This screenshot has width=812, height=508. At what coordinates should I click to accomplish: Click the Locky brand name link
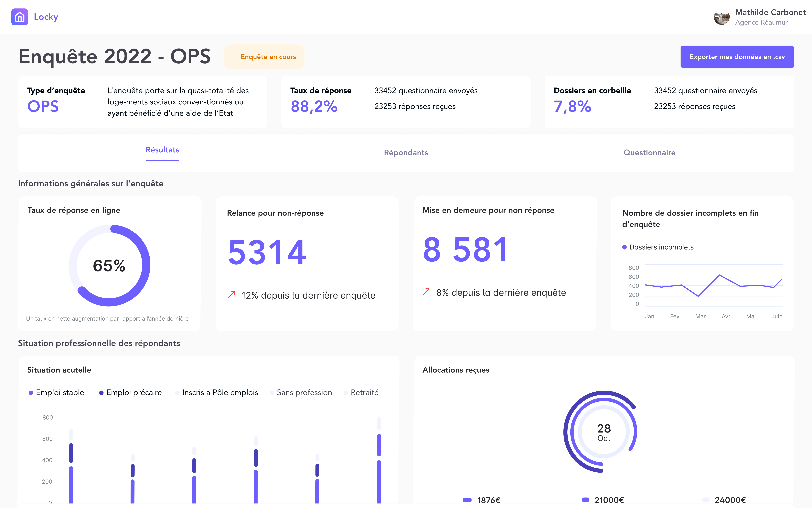point(46,17)
